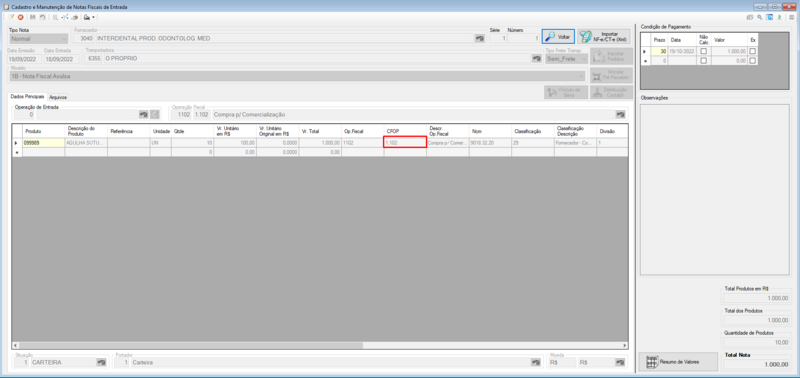This screenshot has width=800, height=378.
Task: Toggle Ex. checkbox for prazo 30 row
Action: click(x=753, y=52)
